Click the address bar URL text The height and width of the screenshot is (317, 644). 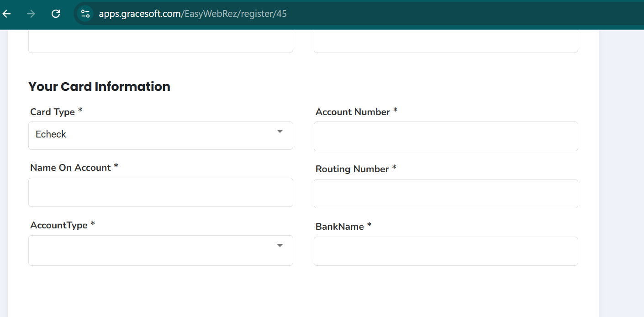coord(193,14)
